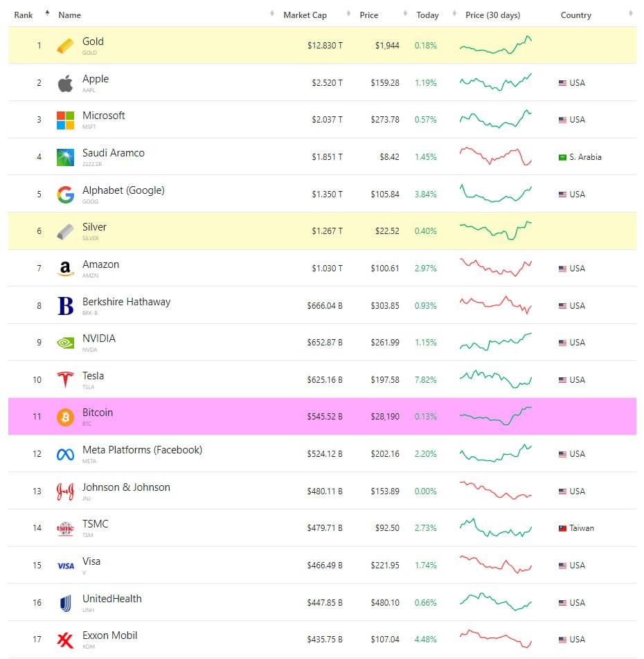Click the USA flag in Exxon Mobil row
Image resolution: width=644 pixels, height=659 pixels.
562,640
